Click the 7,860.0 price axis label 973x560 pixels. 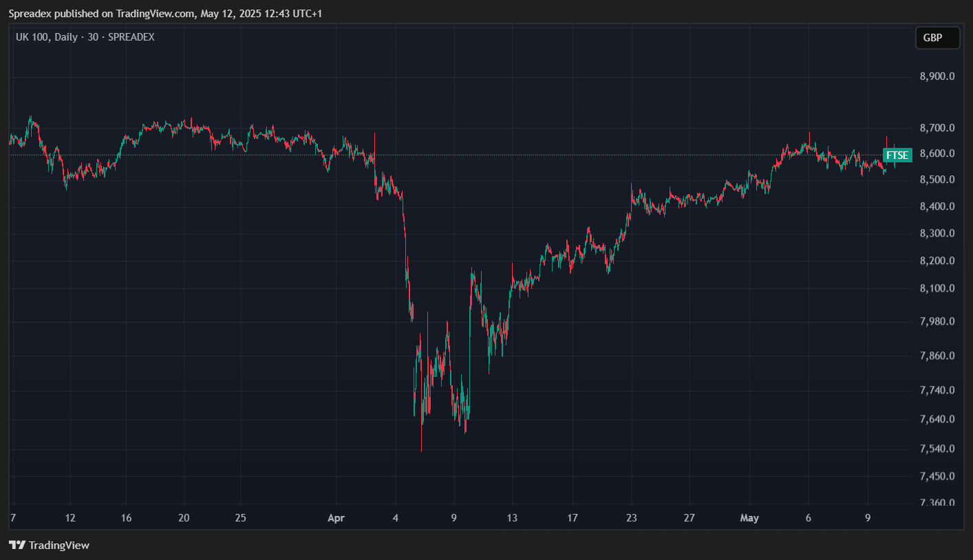point(937,356)
